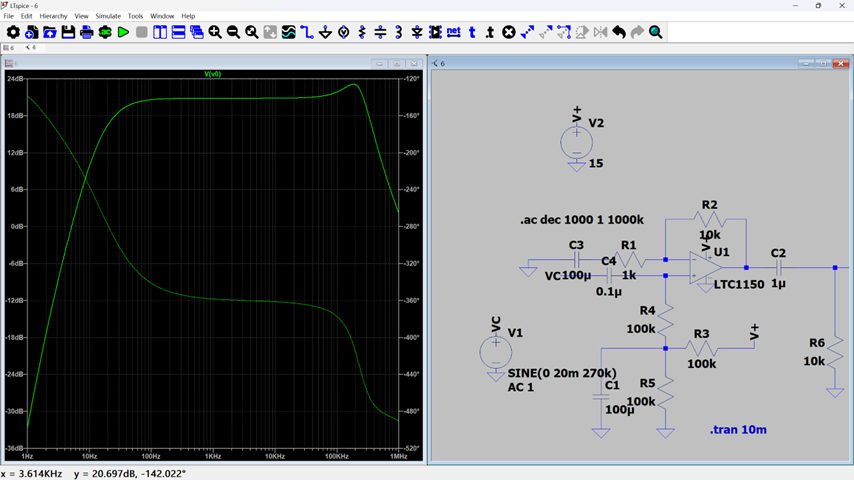This screenshot has width=854, height=480.
Task: Click the Zoom to Fit magnifier icon
Action: (252, 32)
